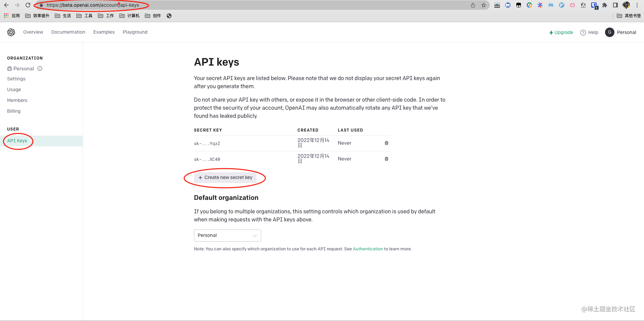Open the Authentication link

pyautogui.click(x=368, y=249)
